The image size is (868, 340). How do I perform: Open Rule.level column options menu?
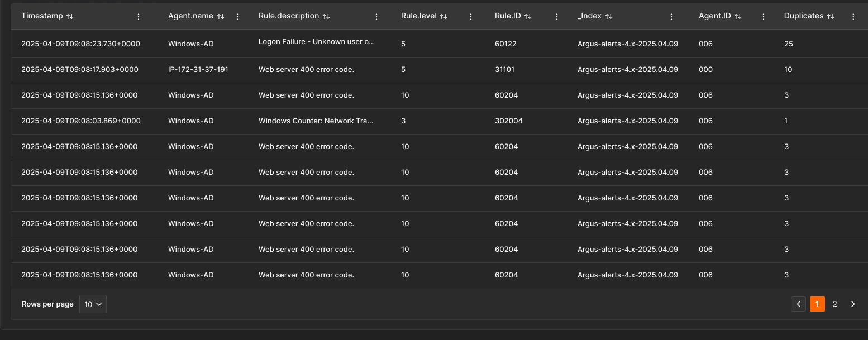pyautogui.click(x=470, y=17)
